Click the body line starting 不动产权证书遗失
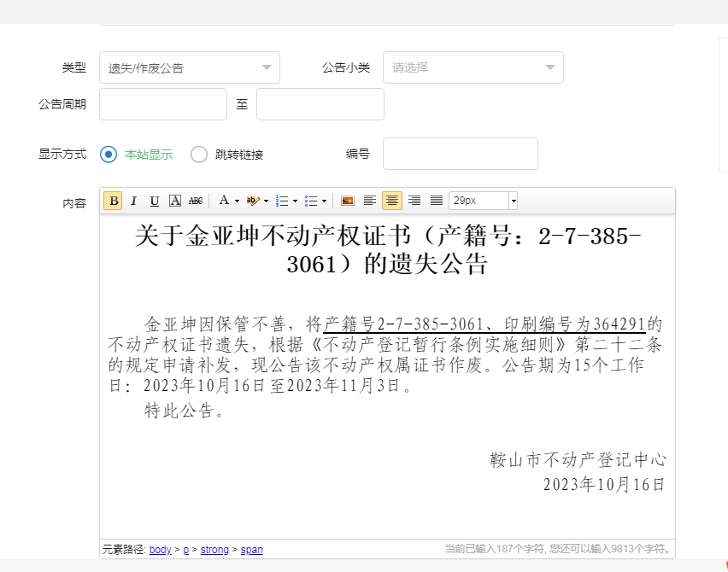The height and width of the screenshot is (572, 728). pos(385,345)
